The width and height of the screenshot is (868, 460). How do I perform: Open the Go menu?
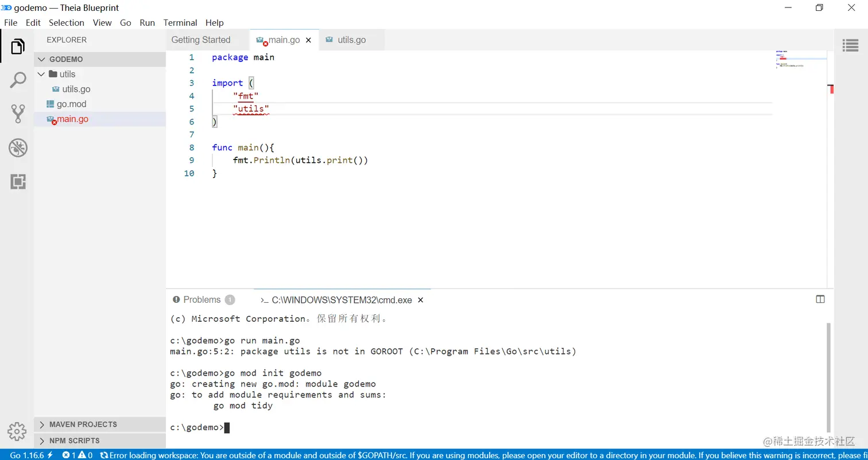point(126,23)
